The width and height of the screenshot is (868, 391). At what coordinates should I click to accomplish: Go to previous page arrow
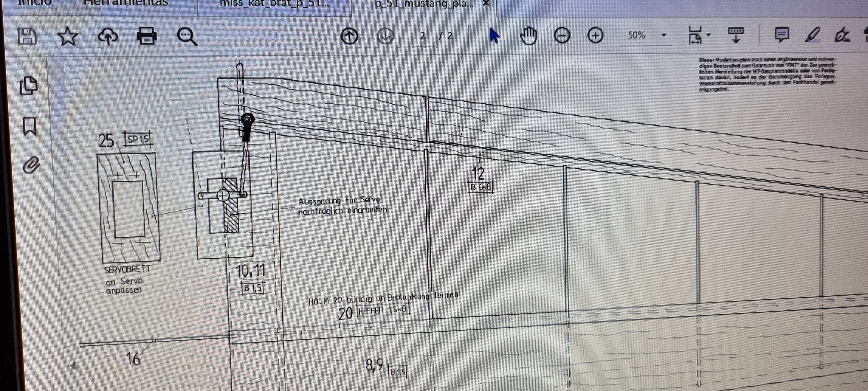[349, 36]
